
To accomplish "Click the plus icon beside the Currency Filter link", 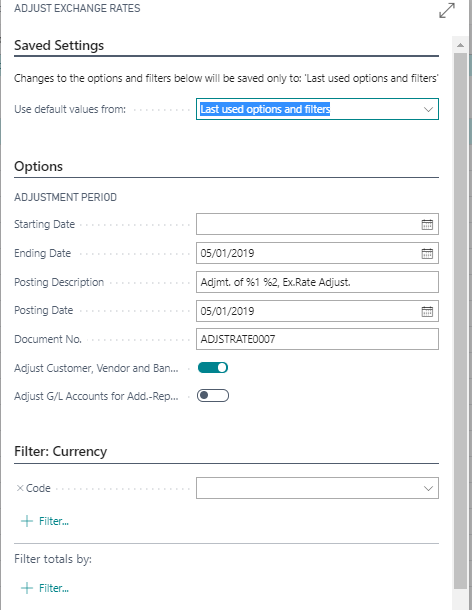I will (26, 521).
